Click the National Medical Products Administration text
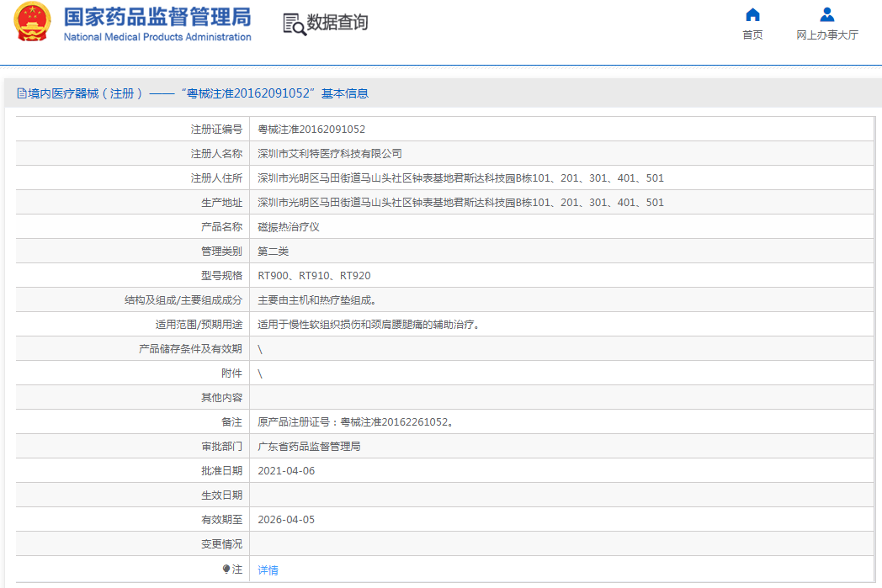Image resolution: width=882 pixels, height=588 pixels. [157, 37]
